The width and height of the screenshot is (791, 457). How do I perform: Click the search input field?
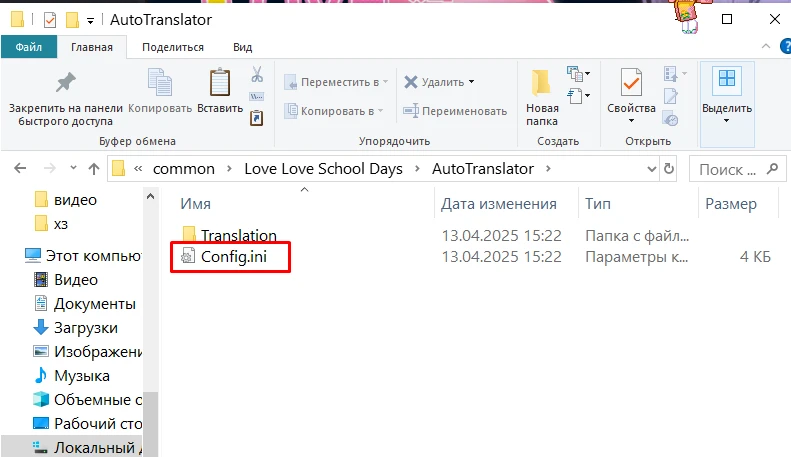click(735, 168)
